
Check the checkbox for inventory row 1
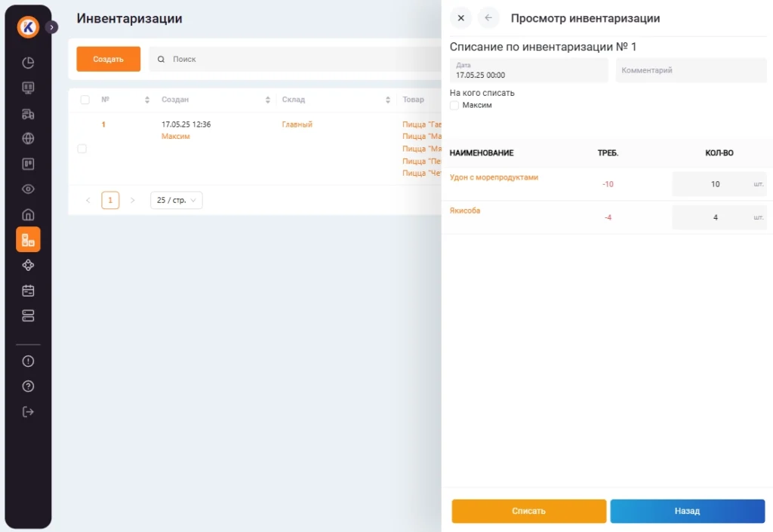82,149
